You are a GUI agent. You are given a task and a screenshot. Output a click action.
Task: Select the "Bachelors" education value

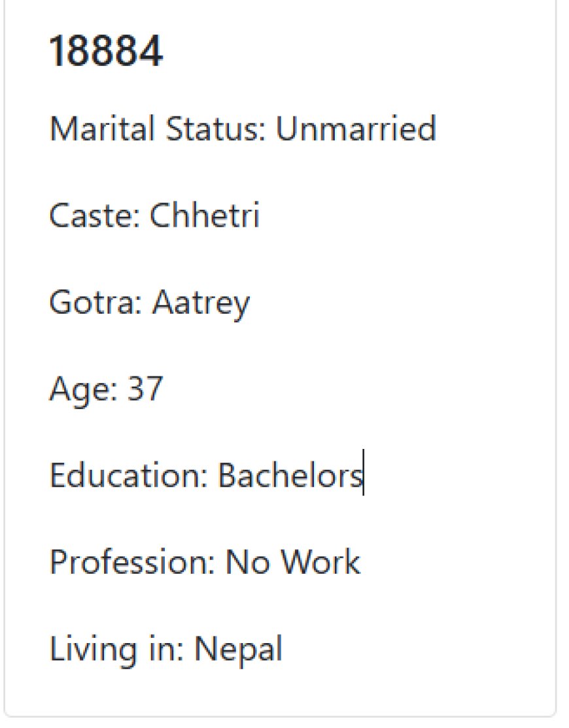(x=290, y=475)
